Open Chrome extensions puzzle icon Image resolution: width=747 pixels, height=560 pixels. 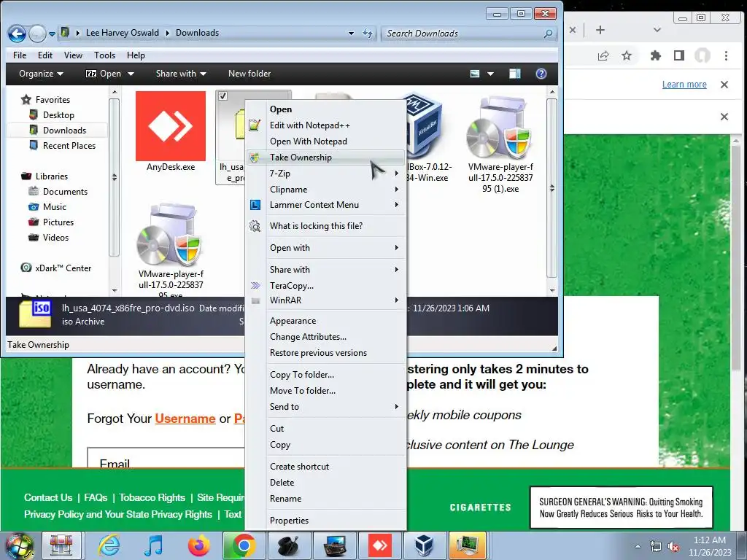click(656, 55)
